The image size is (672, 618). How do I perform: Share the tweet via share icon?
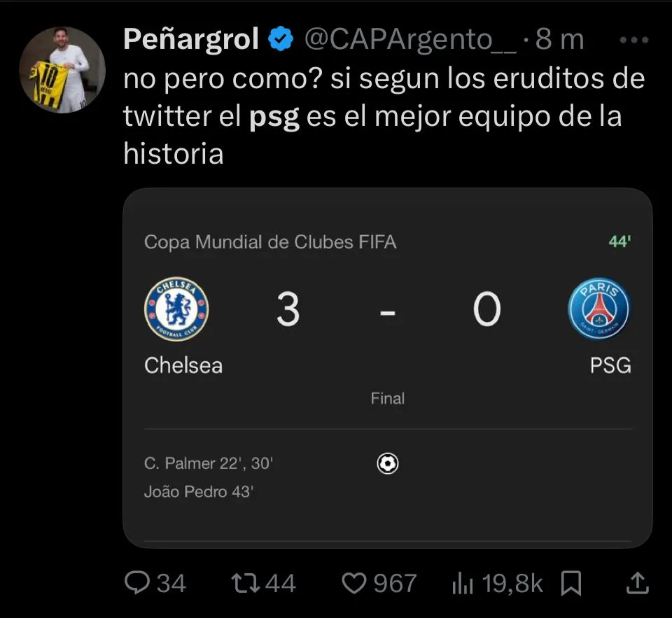[x=636, y=582]
